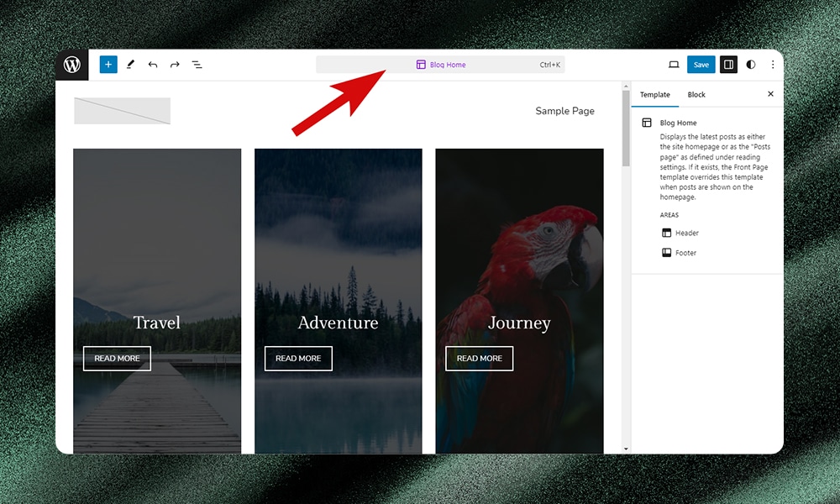The image size is (840, 504).
Task: Open the device preview monitor icon
Action: [674, 64]
